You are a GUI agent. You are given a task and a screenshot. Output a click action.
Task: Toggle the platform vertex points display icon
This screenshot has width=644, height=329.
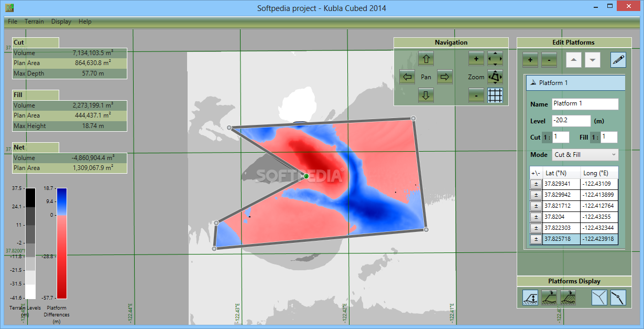(x=618, y=298)
